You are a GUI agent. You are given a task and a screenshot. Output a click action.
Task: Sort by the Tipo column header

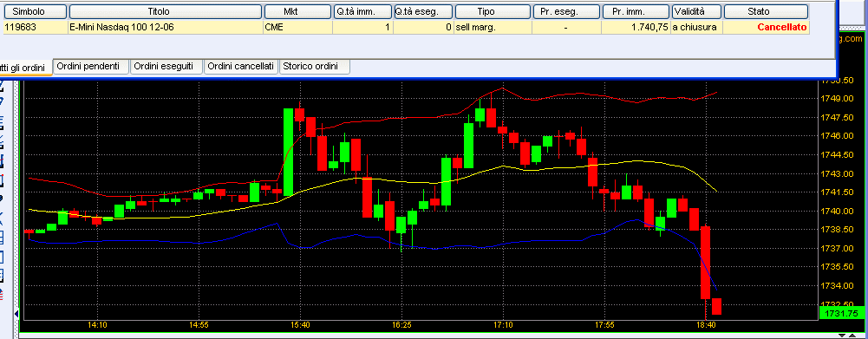[493, 11]
